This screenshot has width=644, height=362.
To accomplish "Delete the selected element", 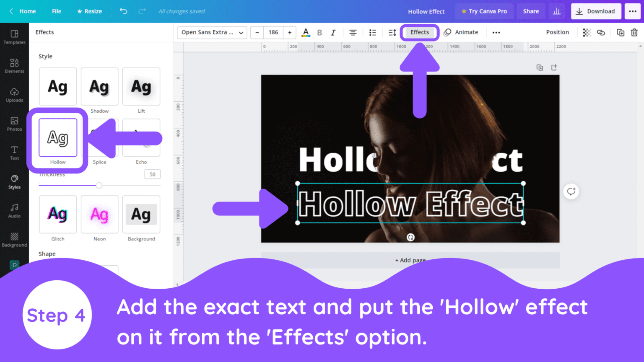I will tap(634, 32).
